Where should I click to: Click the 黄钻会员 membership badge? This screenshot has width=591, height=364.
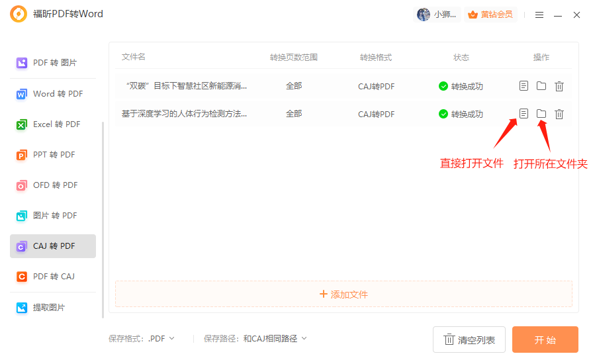[x=490, y=15]
